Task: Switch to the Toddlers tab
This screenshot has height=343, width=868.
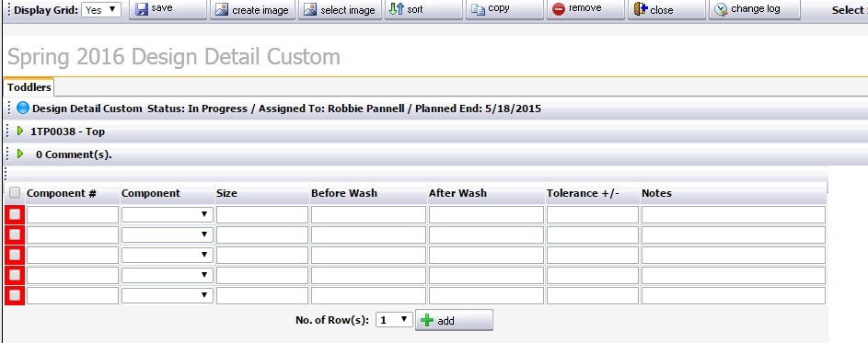Action: point(29,87)
